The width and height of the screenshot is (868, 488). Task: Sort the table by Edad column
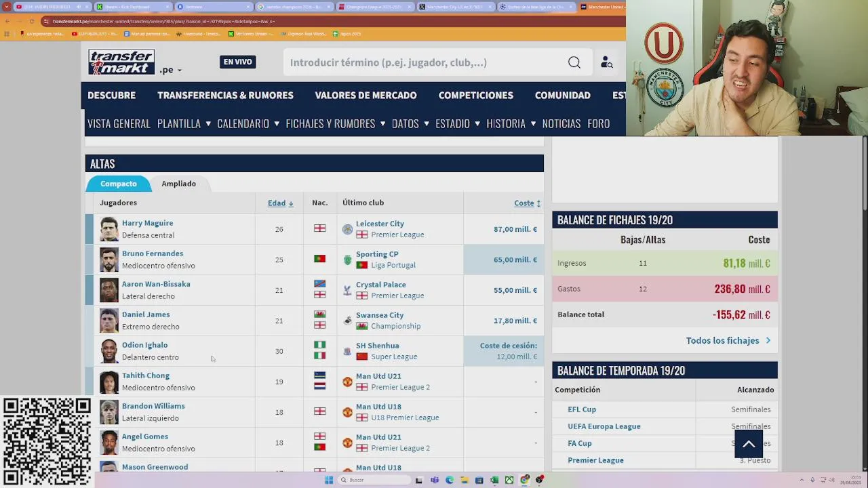click(x=280, y=203)
